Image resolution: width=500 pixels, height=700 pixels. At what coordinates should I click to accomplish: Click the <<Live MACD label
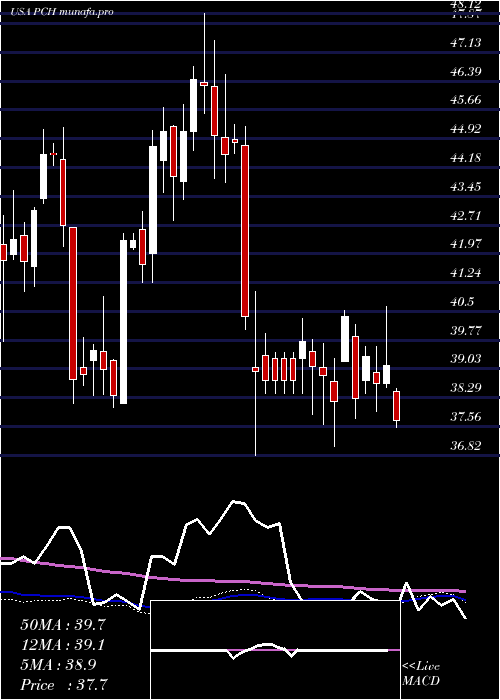[421, 674]
